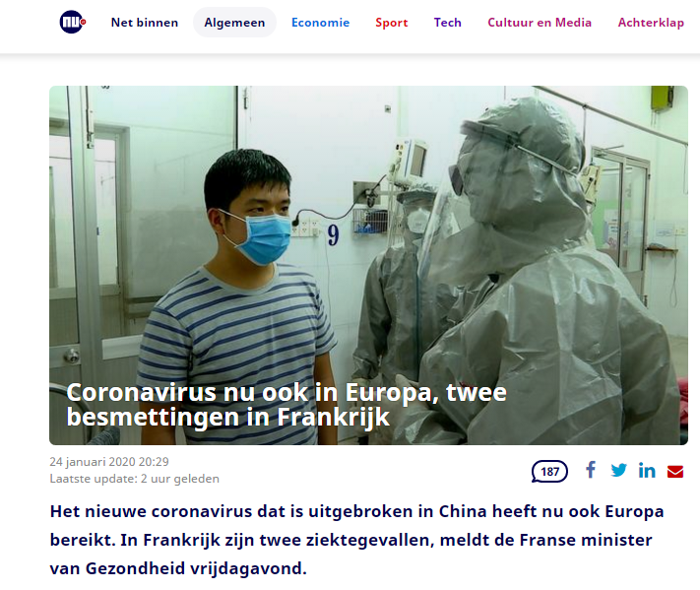700x590 pixels.
Task: Click the Coronavirus headline over the photo
Action: tap(286, 405)
